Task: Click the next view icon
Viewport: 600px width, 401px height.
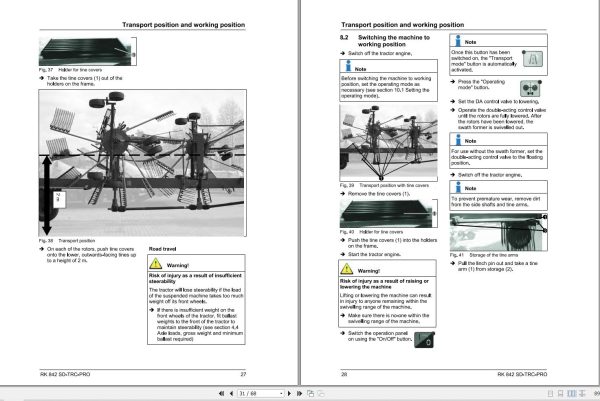Action: coord(321,393)
